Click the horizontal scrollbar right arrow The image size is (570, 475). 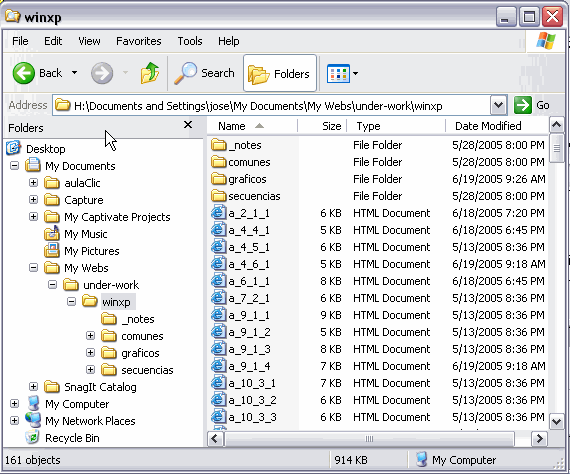(539, 439)
